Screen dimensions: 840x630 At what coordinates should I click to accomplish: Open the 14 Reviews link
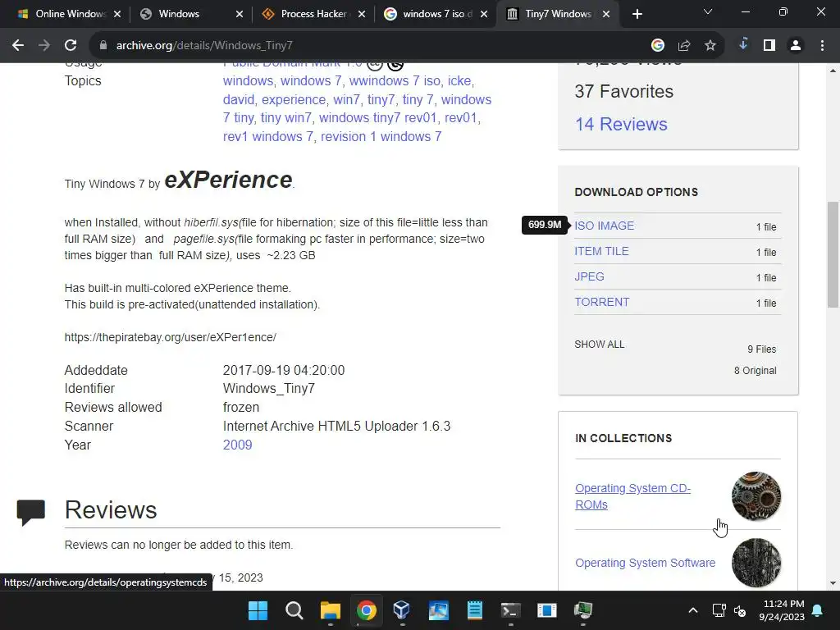tap(621, 125)
